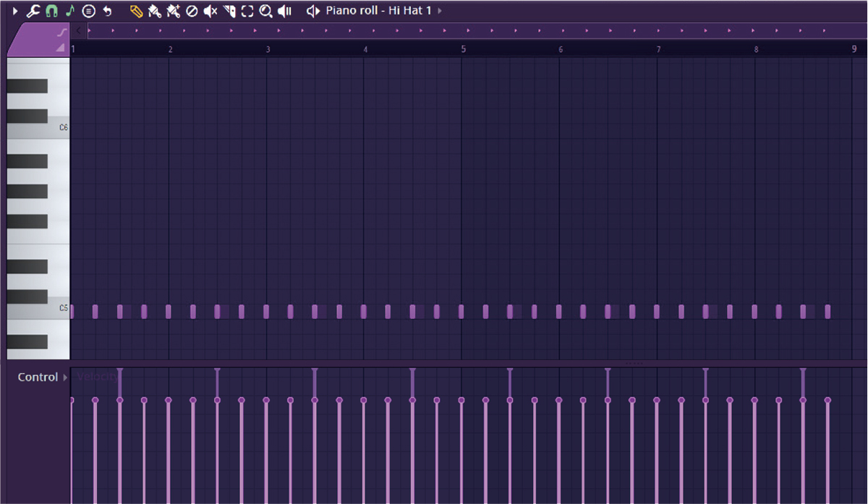Image resolution: width=868 pixels, height=504 pixels.
Task: Click bar 3 on the timeline ruler
Action: (x=268, y=49)
